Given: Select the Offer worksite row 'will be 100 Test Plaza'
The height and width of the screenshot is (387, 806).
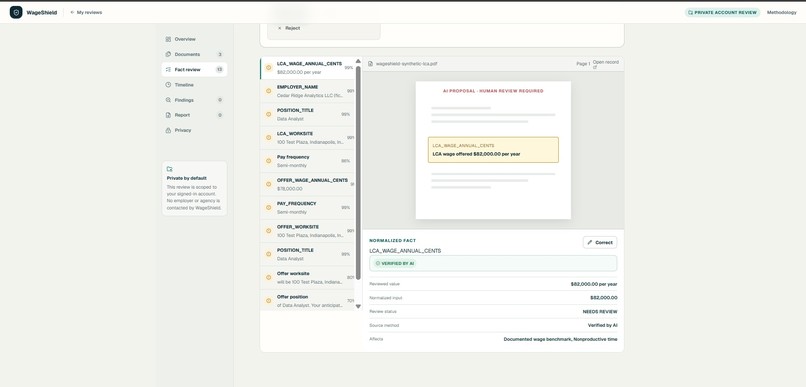Looking at the screenshot, I should pos(307,278).
